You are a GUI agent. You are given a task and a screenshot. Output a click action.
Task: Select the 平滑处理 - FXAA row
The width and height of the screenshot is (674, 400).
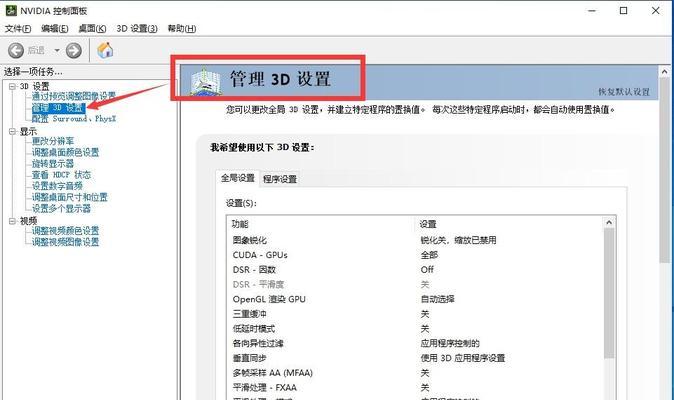[415, 388]
